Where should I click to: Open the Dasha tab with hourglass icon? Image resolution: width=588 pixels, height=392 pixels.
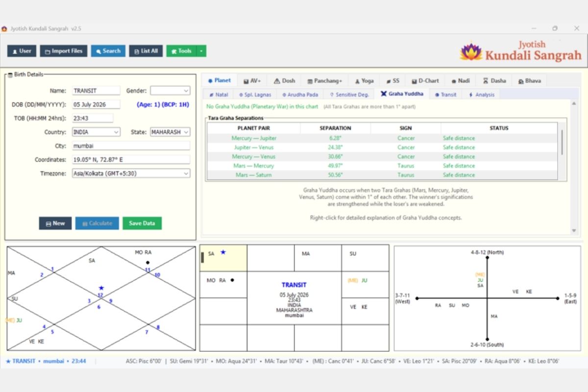494,81
